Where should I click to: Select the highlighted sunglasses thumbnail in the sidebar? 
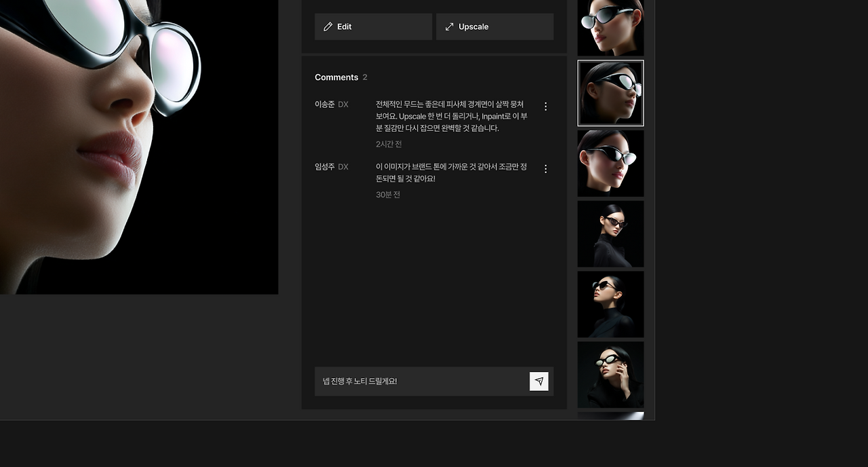point(610,93)
